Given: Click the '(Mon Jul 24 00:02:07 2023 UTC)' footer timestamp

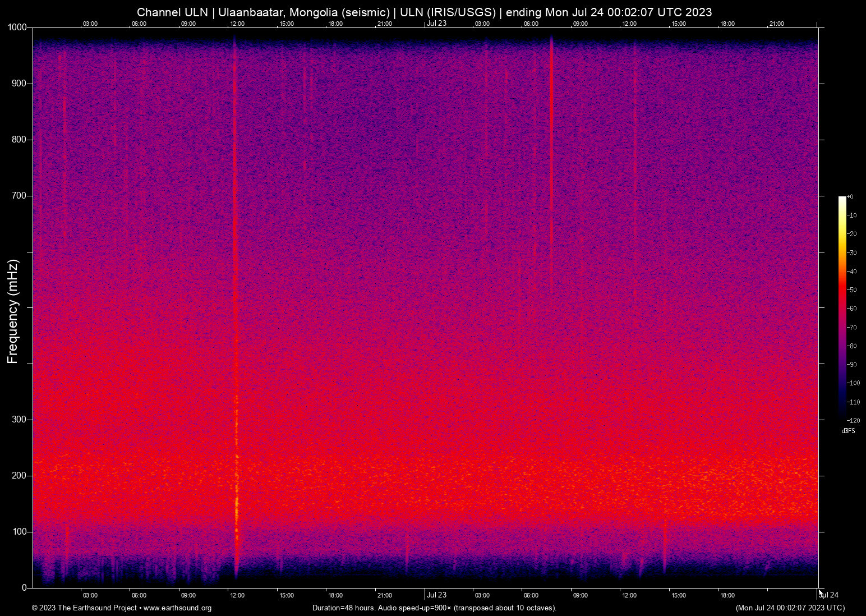Looking at the screenshot, I should [x=790, y=608].
